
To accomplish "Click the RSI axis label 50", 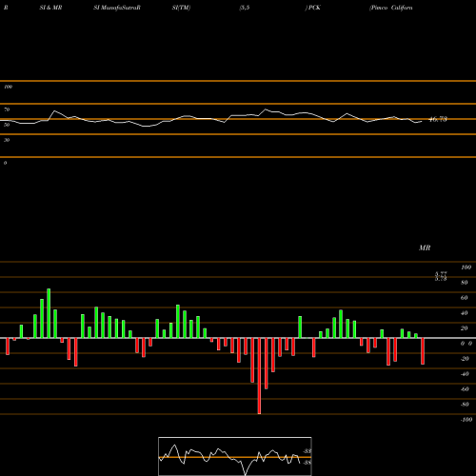I will coord(7,125).
